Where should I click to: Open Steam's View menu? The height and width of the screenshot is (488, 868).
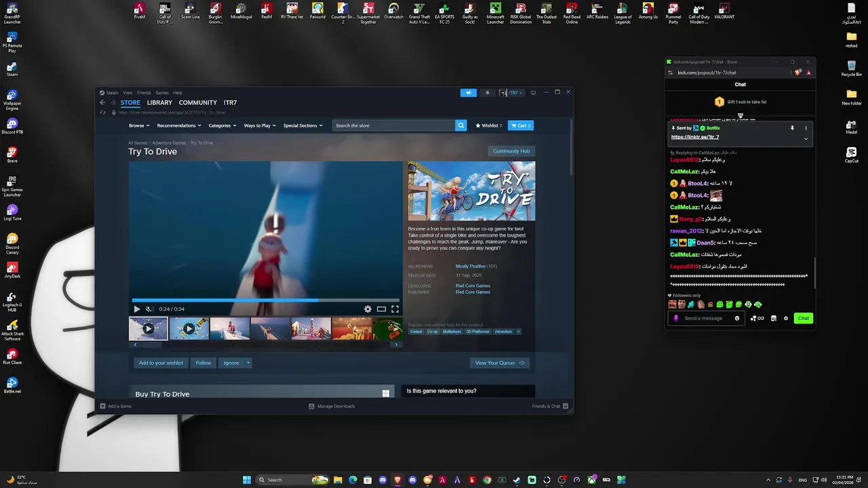[x=127, y=92]
